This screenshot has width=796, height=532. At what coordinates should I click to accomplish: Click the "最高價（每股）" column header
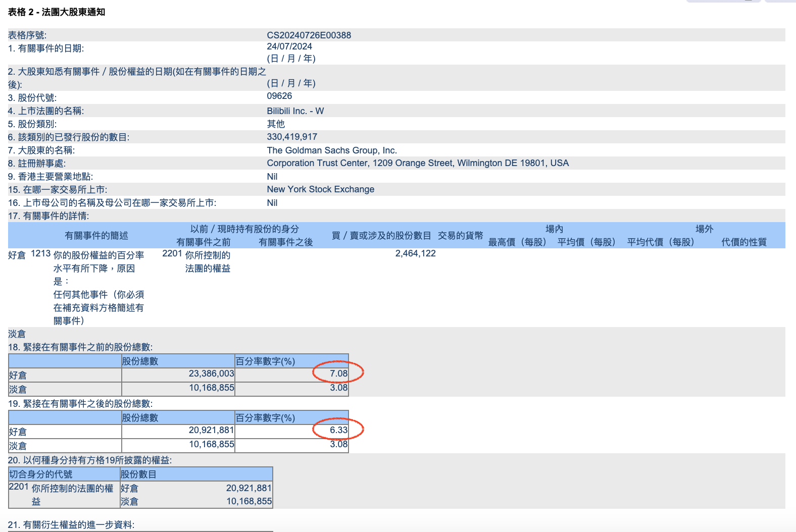pyautogui.click(x=517, y=242)
